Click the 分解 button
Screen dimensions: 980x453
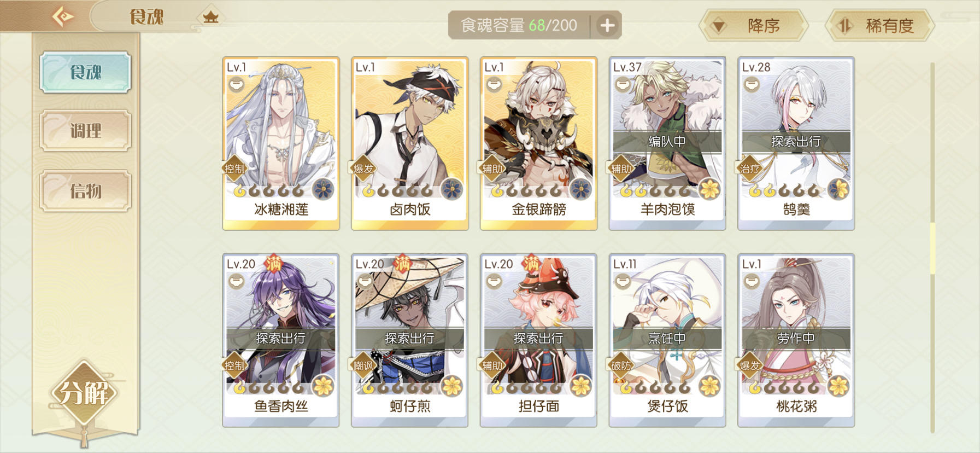[x=84, y=392]
